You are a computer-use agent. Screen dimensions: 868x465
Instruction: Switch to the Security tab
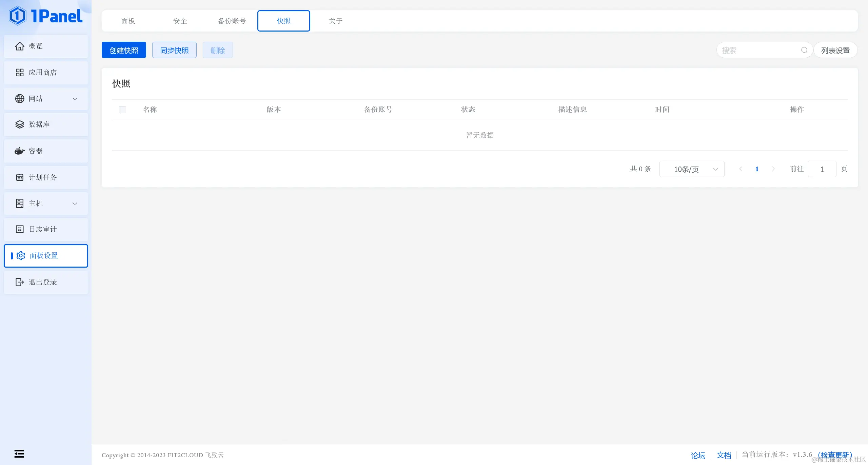click(x=180, y=21)
